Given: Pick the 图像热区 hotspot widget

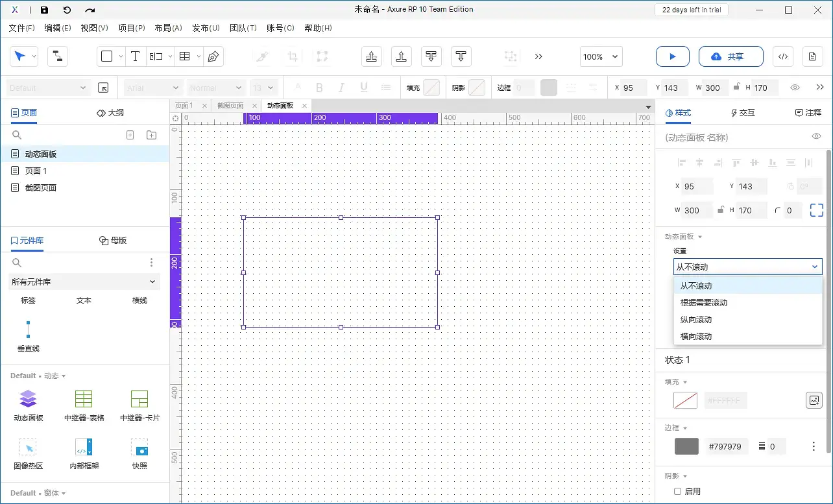Looking at the screenshot, I should [28, 453].
